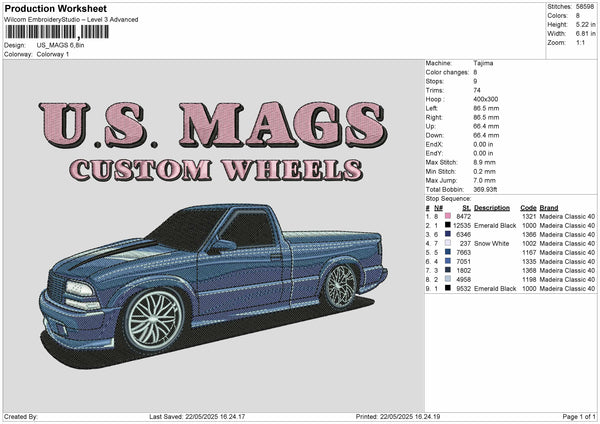Click the CUSTOM WHEELS lettering in design
600x424 pixels.
pos(217,170)
